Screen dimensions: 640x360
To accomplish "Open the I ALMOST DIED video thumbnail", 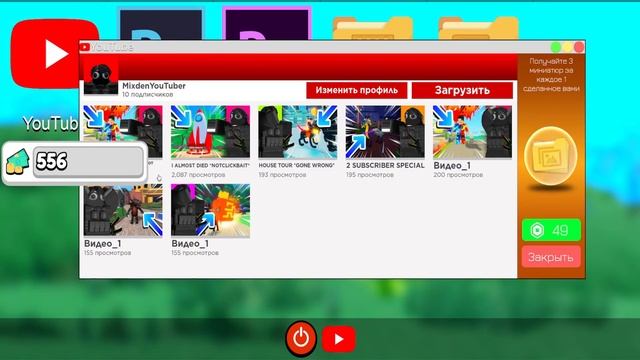I will point(210,132).
